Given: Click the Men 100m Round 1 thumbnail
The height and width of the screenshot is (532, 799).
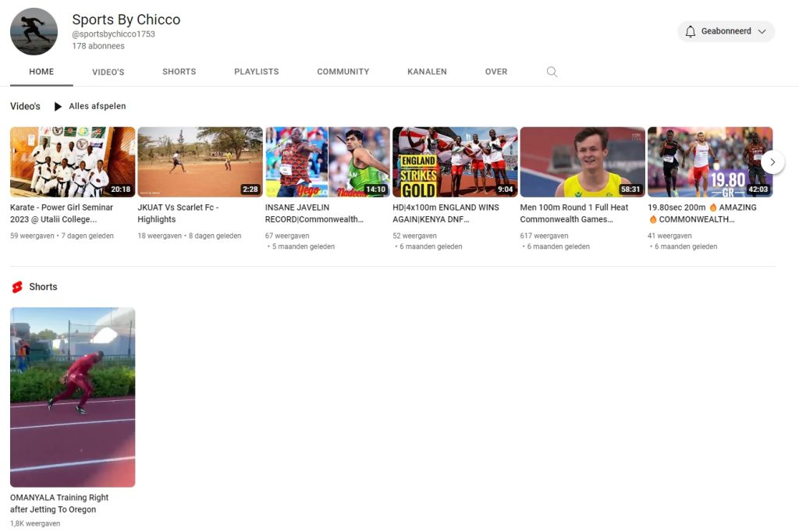Looking at the screenshot, I should click(x=582, y=161).
